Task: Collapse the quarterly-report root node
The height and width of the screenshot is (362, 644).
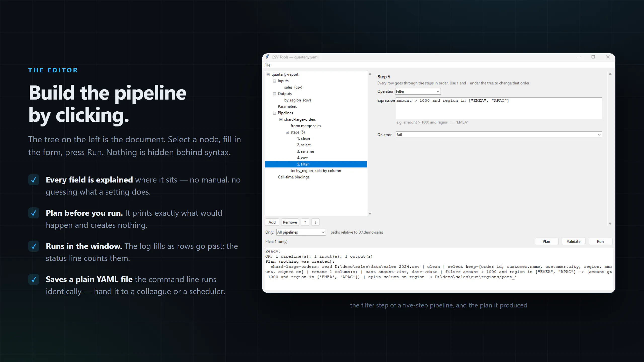Action: [x=268, y=75]
